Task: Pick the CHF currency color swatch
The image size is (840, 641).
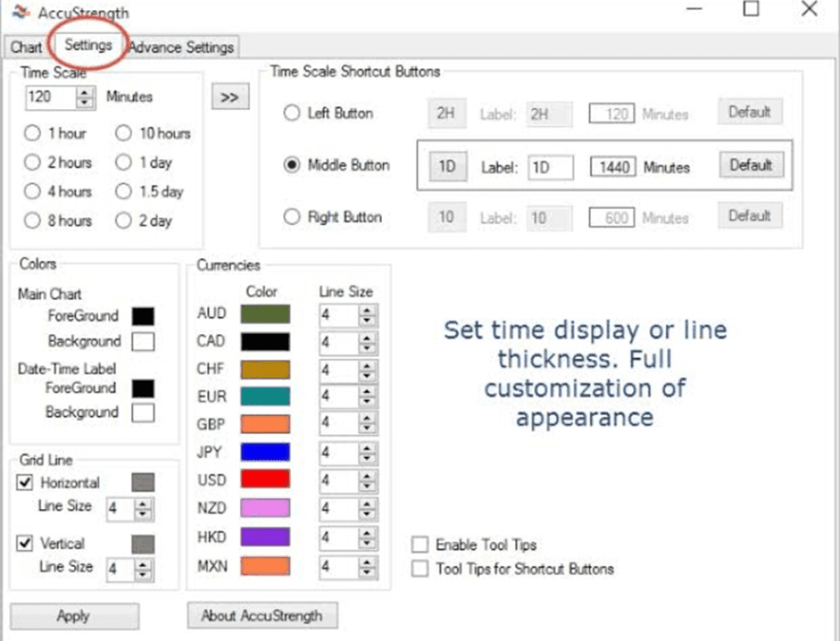Action: coord(265,369)
